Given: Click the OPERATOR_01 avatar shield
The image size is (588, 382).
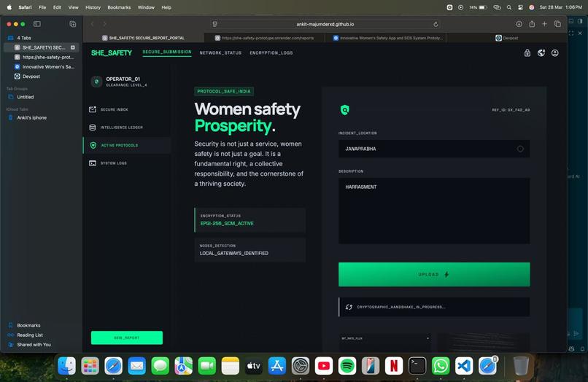Looking at the screenshot, I should [x=96, y=82].
